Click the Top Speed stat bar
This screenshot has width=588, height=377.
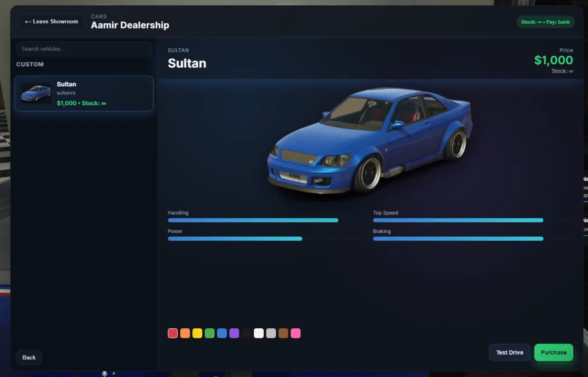pos(458,220)
